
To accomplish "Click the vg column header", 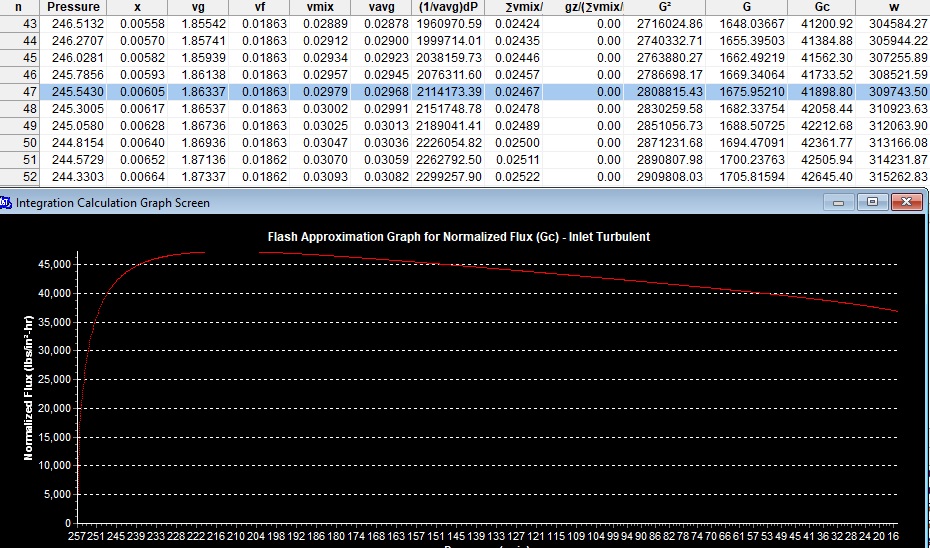I will pos(199,8).
